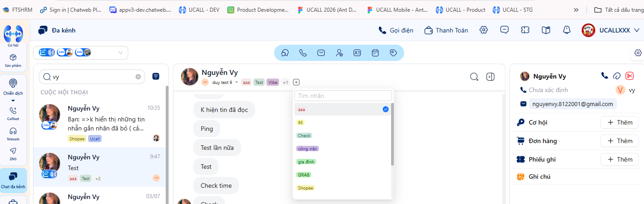Click the Gọi điện button
The image size is (644, 204).
point(396,30)
